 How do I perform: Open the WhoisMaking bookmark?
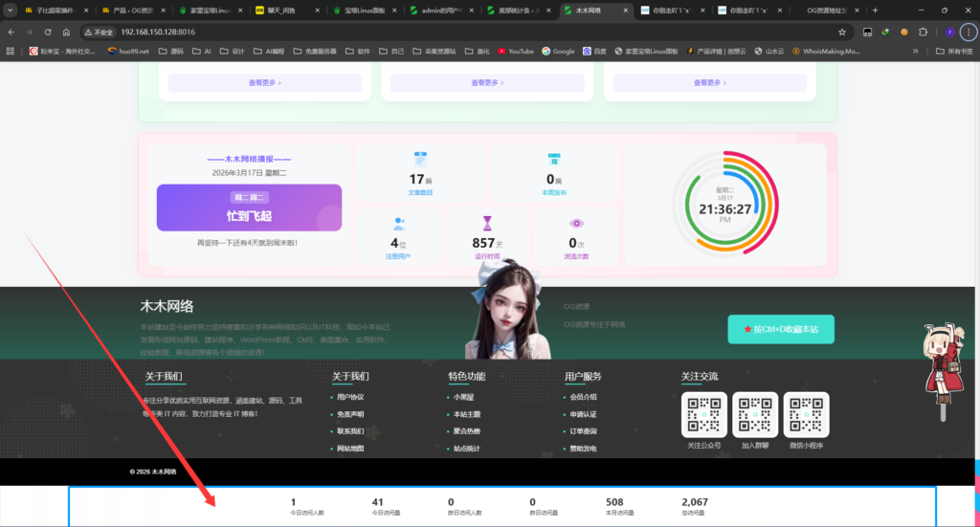click(826, 52)
